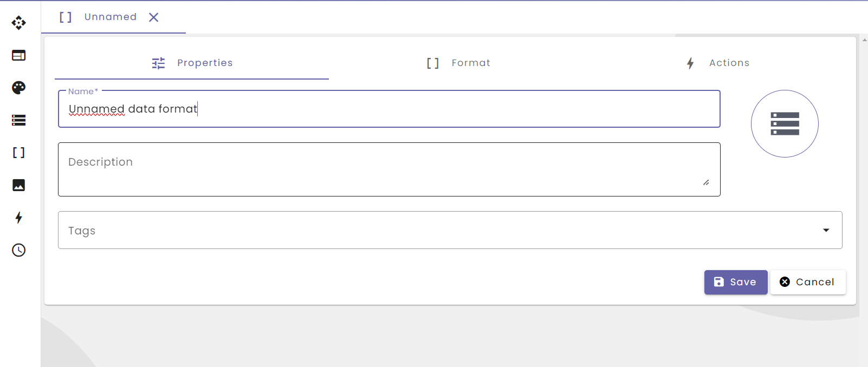Click the Properties tab sliders icon
This screenshot has width=868, height=367.
[x=158, y=63]
